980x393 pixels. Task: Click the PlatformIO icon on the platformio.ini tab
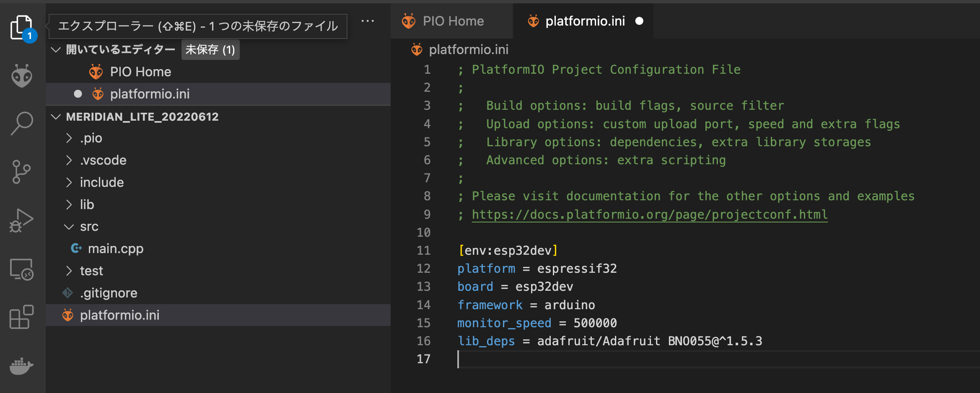pos(533,21)
